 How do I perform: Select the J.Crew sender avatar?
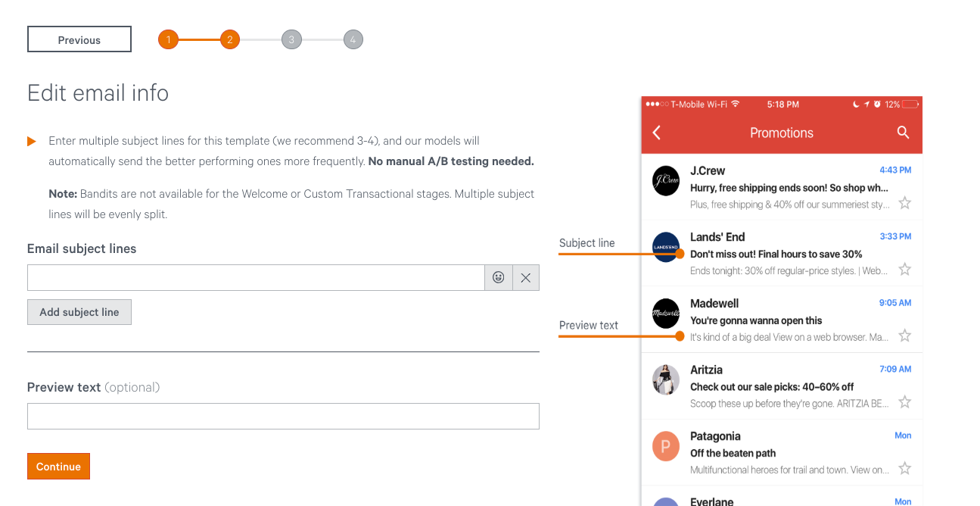tap(666, 181)
